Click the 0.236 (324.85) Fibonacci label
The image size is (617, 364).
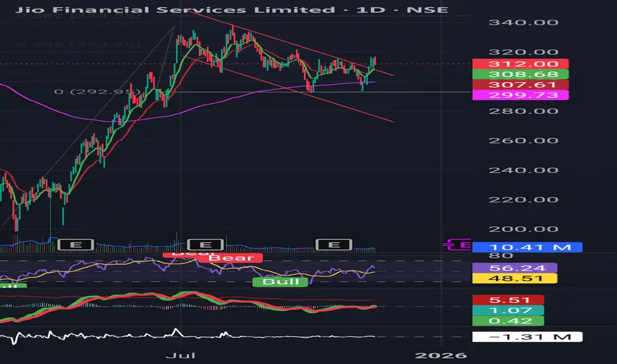[x=78, y=44]
